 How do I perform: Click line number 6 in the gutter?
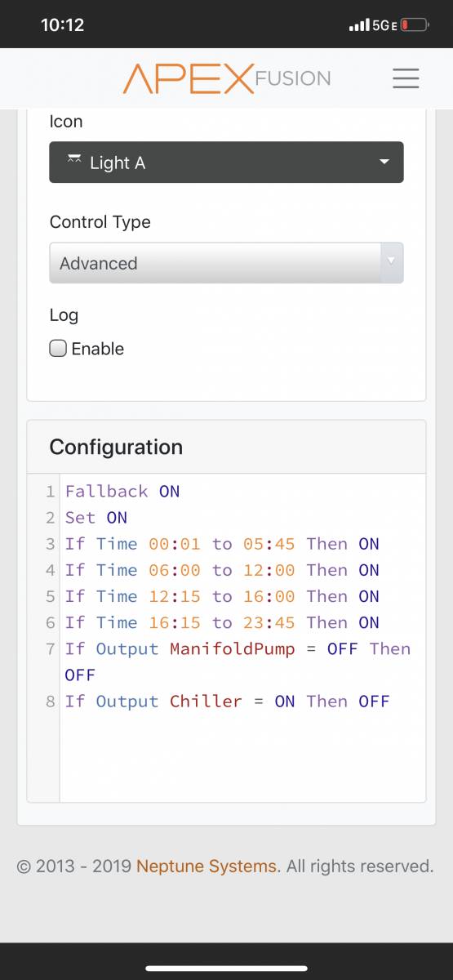[51, 622]
